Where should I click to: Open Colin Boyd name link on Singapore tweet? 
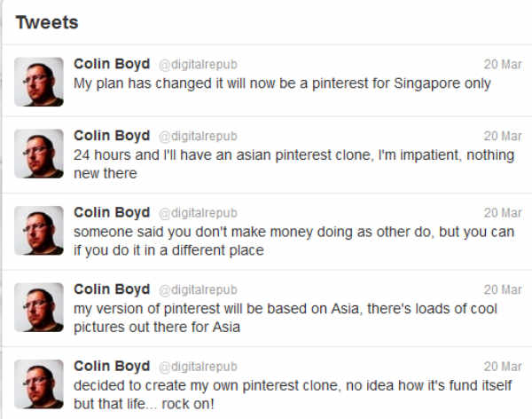tap(112, 64)
